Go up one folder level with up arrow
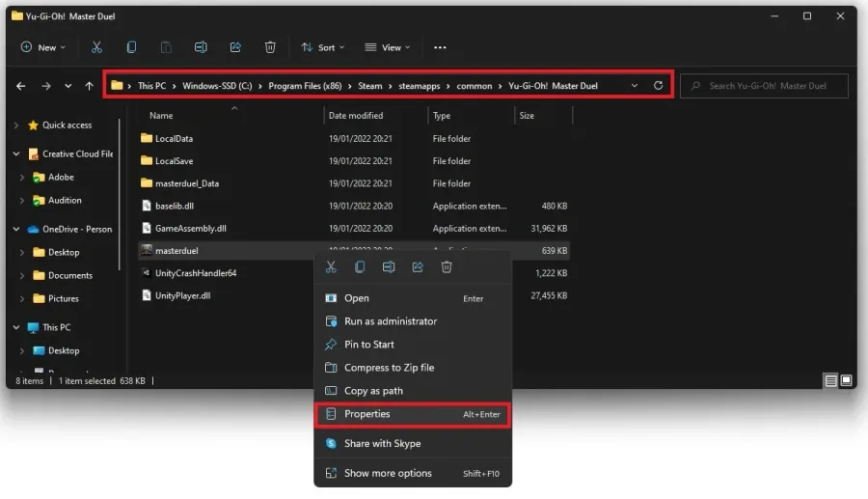The height and width of the screenshot is (499, 868). (x=89, y=86)
